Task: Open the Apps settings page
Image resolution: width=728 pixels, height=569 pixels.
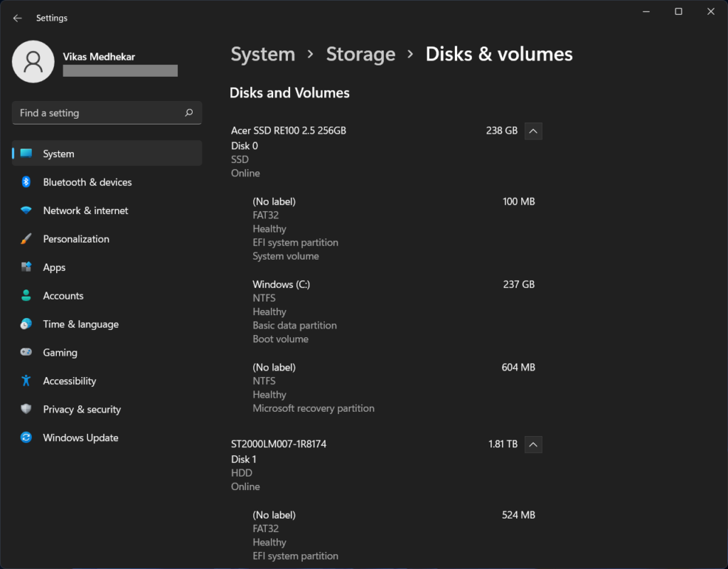Action: [x=107, y=267]
